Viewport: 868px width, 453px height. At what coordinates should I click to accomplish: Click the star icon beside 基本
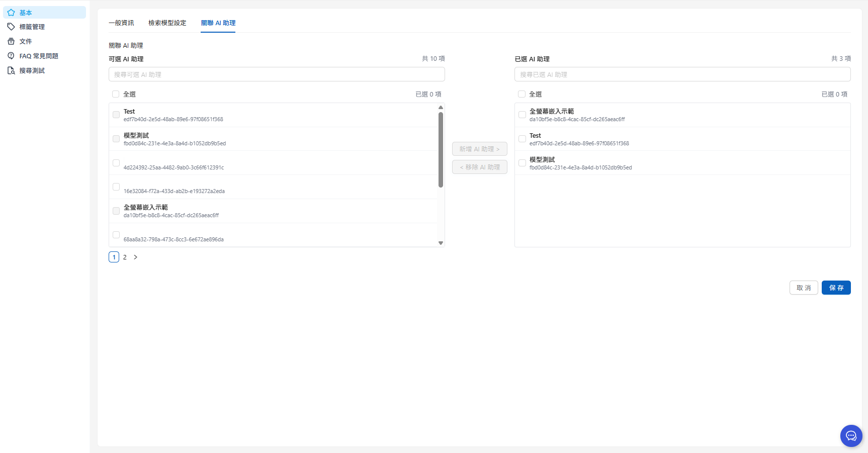pyautogui.click(x=11, y=13)
